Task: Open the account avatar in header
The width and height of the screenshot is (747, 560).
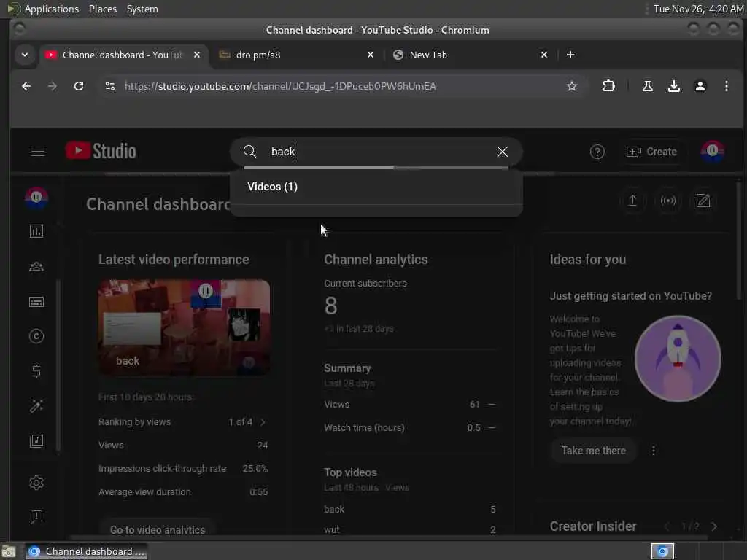Action: click(712, 152)
